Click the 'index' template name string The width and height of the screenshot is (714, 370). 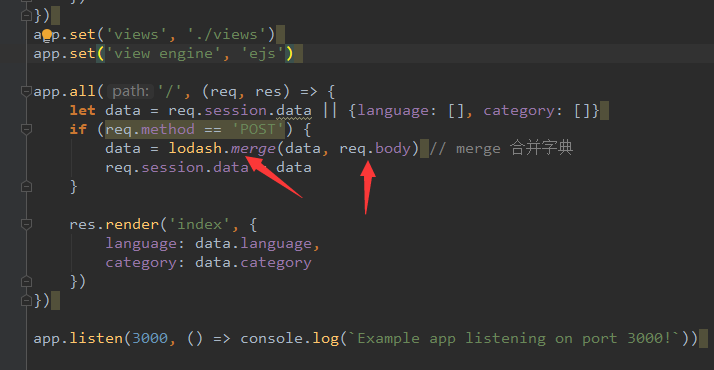tap(200, 224)
